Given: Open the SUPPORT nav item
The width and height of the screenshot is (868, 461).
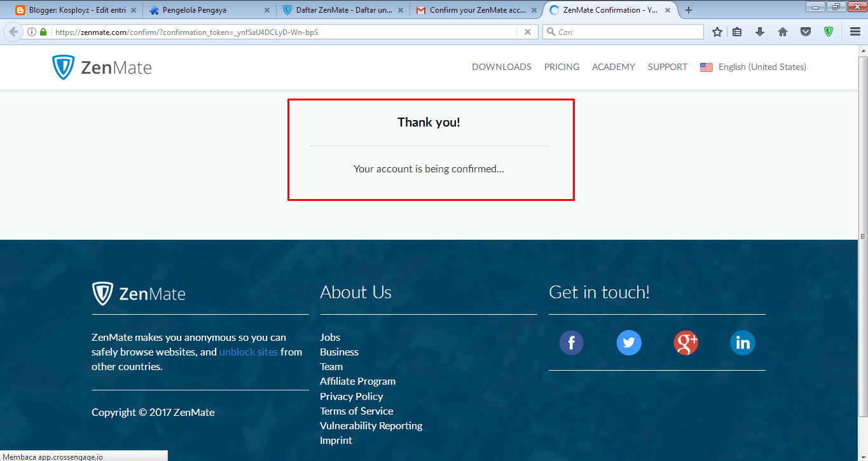Looking at the screenshot, I should click(668, 67).
